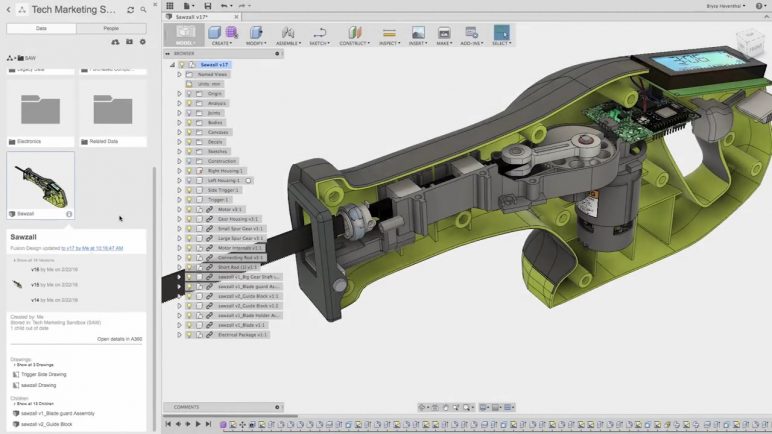The width and height of the screenshot is (772, 434).
Task: Open sawzall Drawing
Action: click(38, 385)
